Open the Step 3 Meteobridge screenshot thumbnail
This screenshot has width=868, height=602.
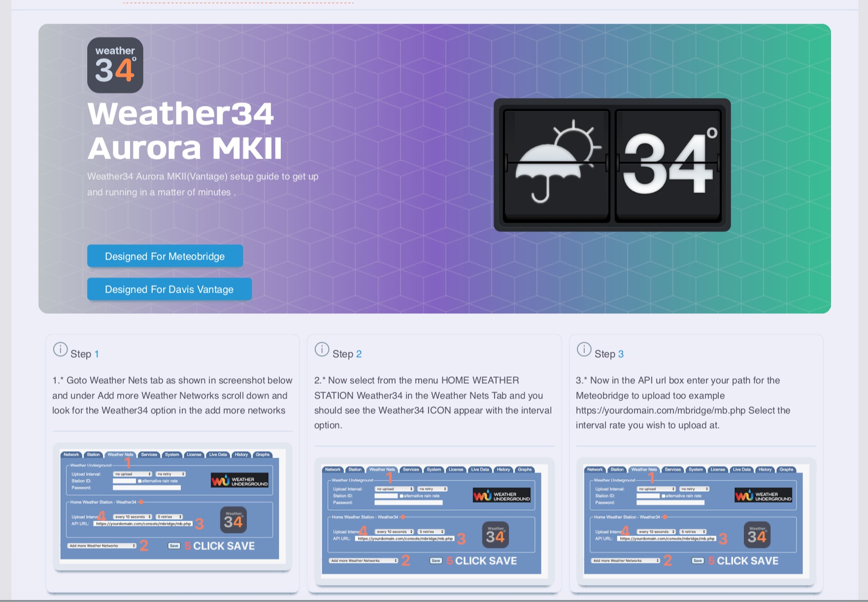696,522
